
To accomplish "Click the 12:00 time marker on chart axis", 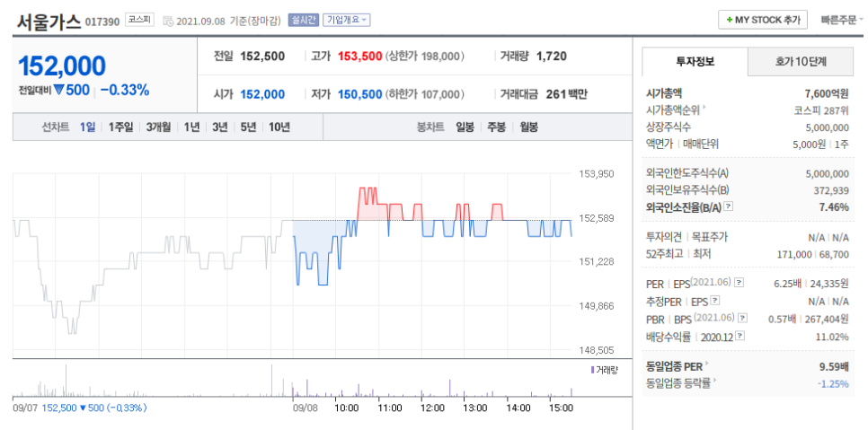I will pyautogui.click(x=432, y=408).
